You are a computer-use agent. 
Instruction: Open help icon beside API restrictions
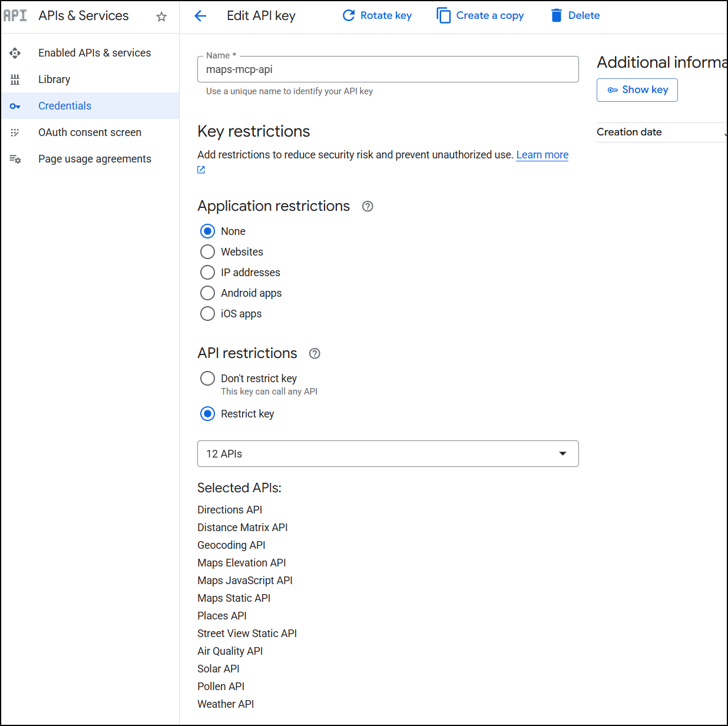point(315,353)
